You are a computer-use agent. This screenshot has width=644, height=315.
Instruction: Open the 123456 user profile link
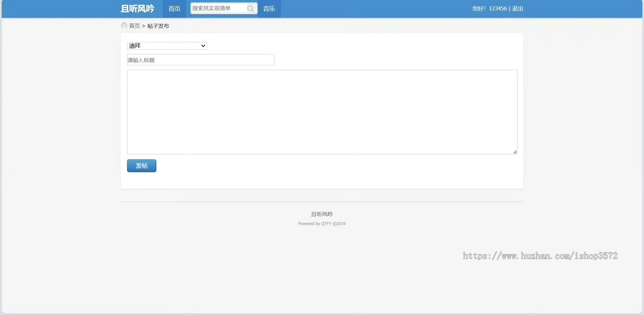click(498, 9)
